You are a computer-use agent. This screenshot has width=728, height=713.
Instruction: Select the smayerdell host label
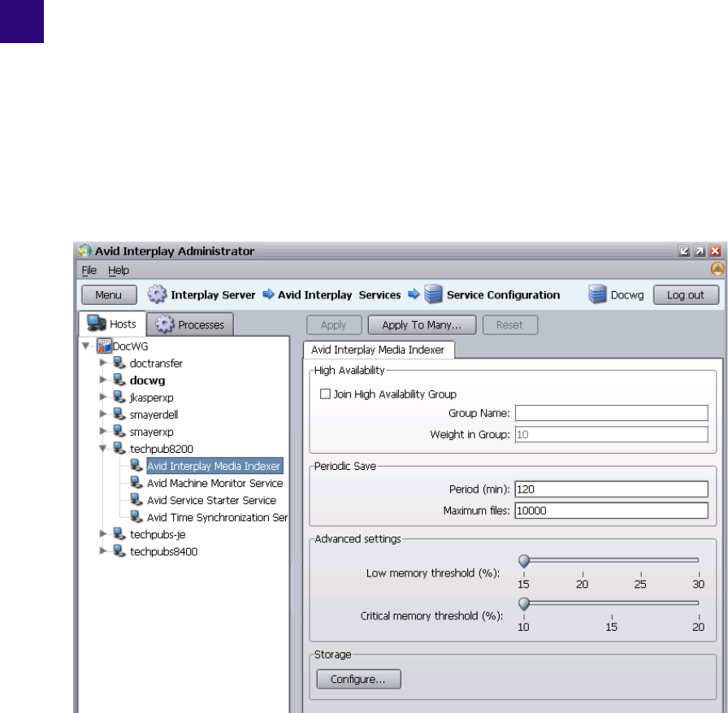pos(154,415)
